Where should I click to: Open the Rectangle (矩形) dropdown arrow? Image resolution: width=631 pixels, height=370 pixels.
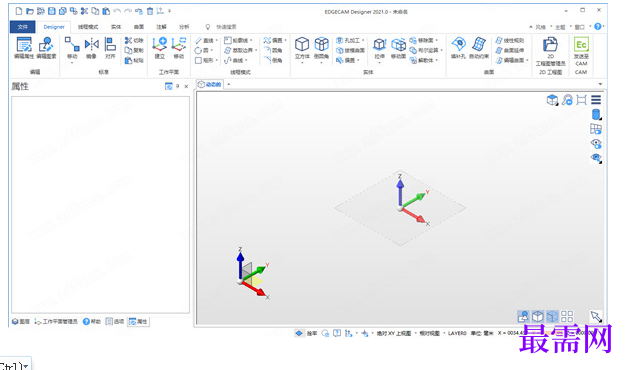click(217, 60)
